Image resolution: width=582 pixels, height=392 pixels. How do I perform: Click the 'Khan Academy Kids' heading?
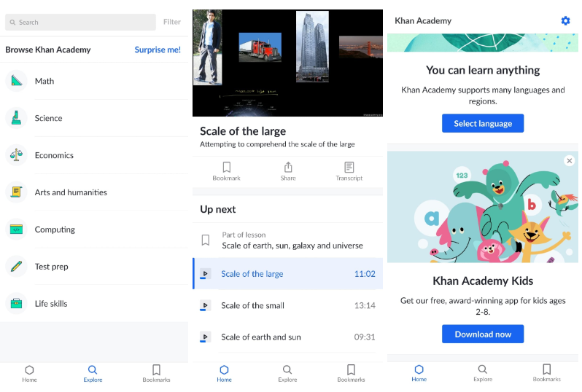pyautogui.click(x=483, y=281)
